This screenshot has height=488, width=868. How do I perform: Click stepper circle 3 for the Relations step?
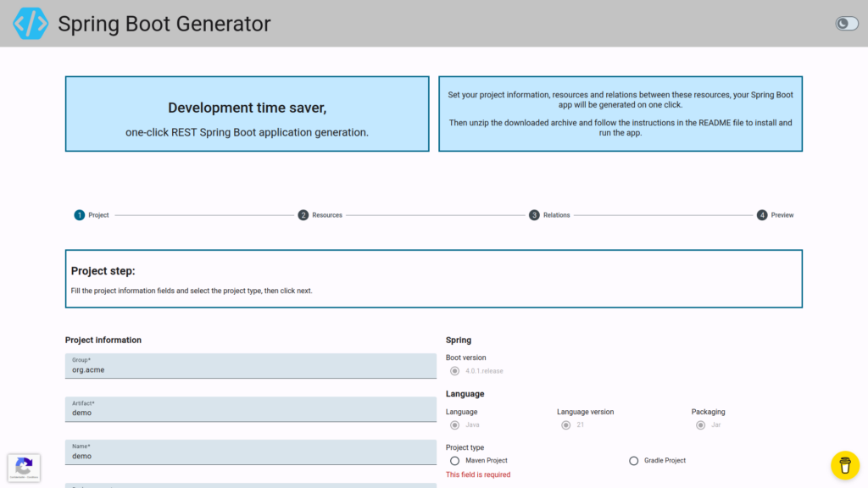click(x=534, y=215)
